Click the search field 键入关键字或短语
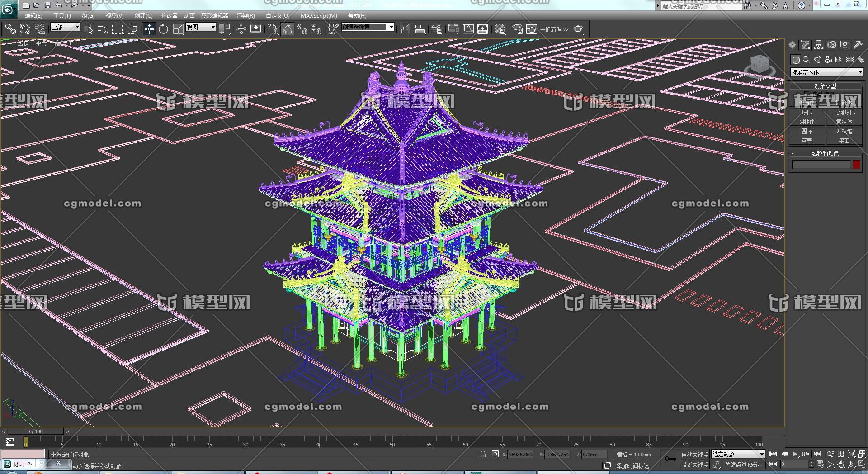Viewport: 868px width, 474px height. coord(701,6)
